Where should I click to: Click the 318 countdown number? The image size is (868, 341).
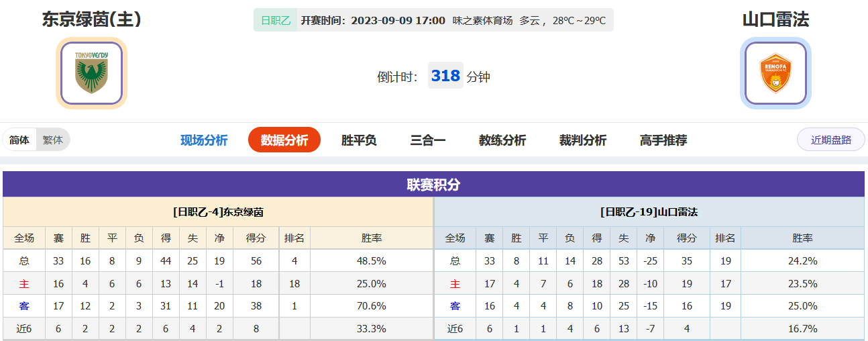(x=445, y=76)
